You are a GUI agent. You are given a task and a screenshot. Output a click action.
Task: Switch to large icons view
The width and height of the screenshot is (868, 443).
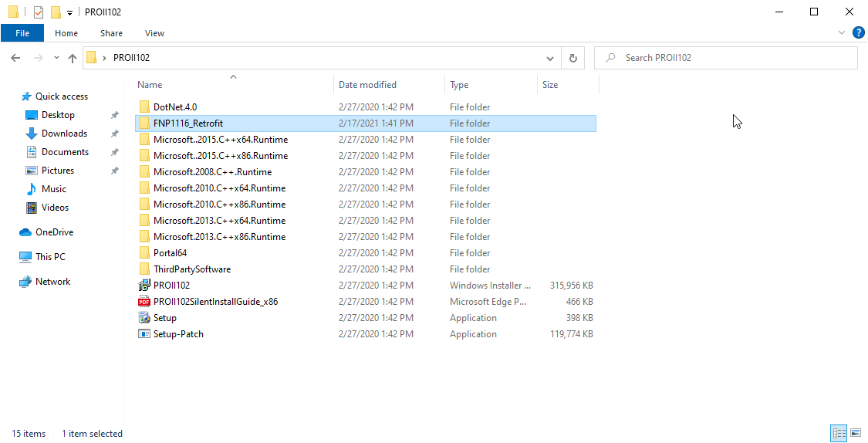855,433
